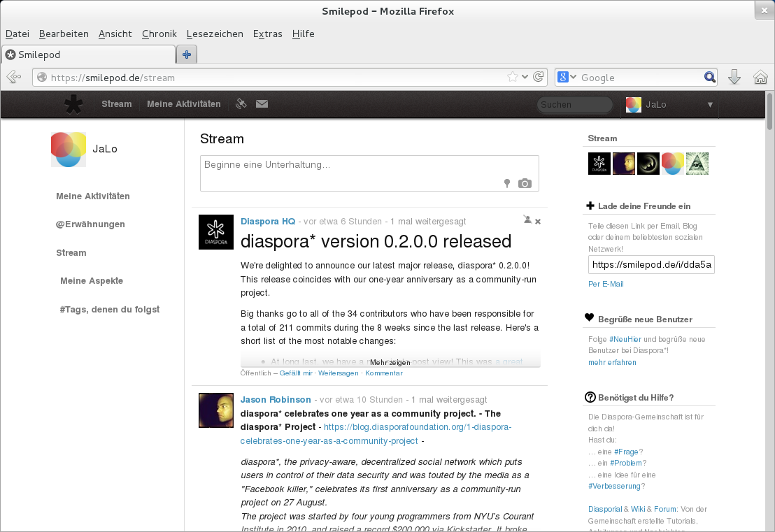Click camera icon to upload photo

[525, 183]
